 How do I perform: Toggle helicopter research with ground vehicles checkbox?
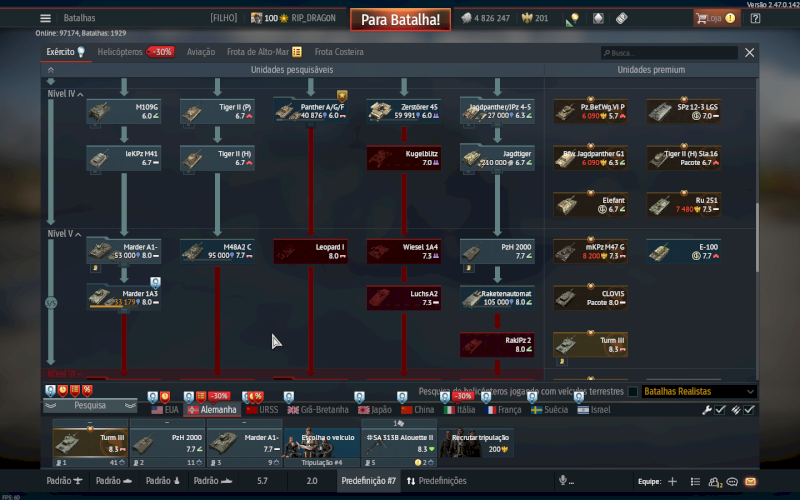point(632,392)
